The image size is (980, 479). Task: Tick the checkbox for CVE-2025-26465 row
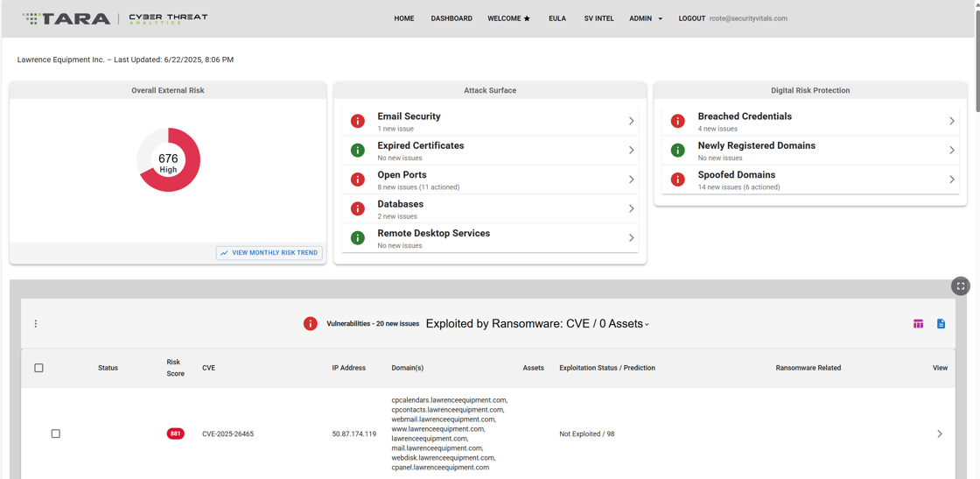[x=56, y=433]
